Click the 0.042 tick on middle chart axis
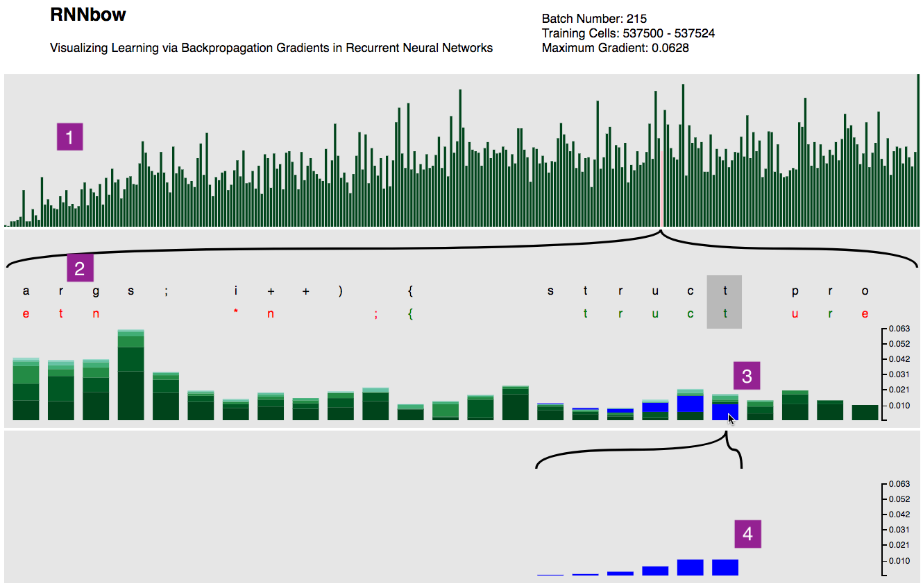 pos(900,358)
